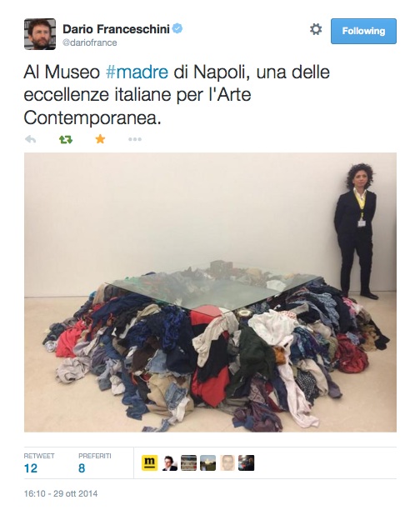Viewport: 420px width, 510px height.
Task: Click the @dariofrance handle
Action: click(x=89, y=42)
